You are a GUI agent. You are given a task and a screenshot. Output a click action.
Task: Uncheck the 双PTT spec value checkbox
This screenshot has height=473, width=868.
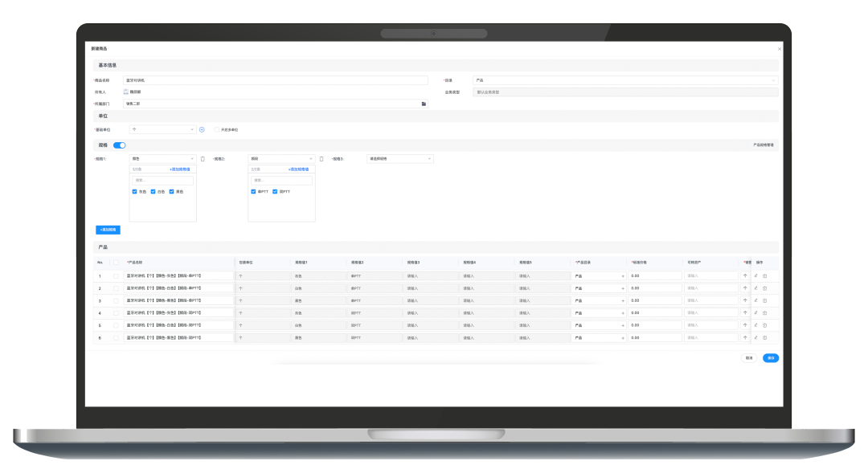(275, 191)
